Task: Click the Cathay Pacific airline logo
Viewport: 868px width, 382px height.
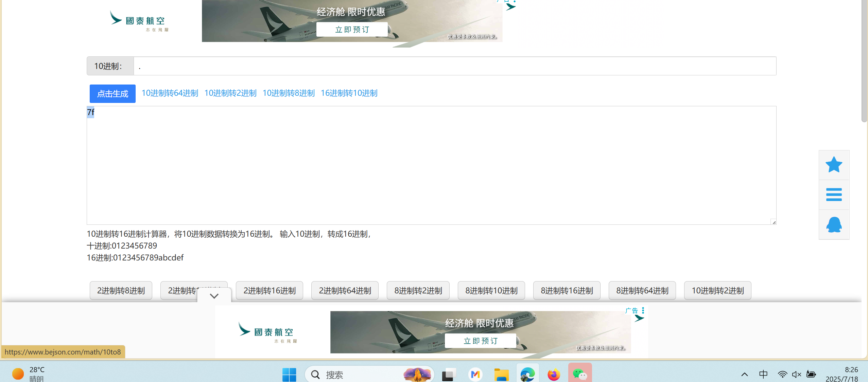Action: click(137, 21)
